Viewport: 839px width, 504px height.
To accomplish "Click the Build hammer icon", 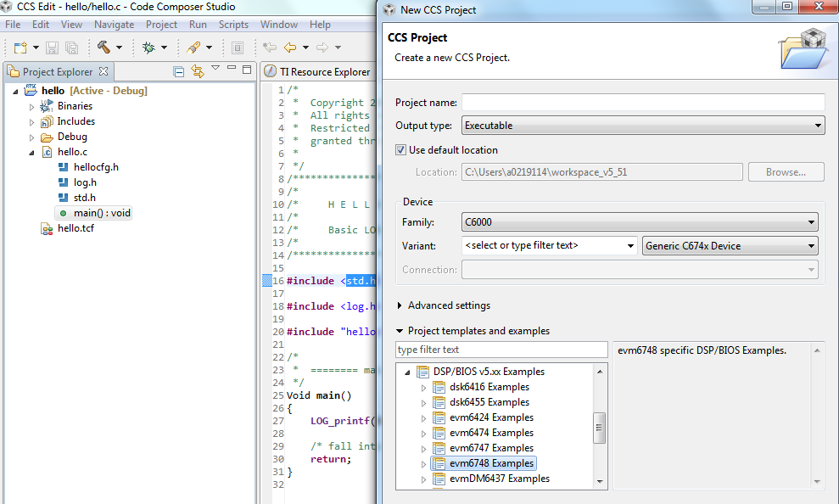I will point(103,47).
